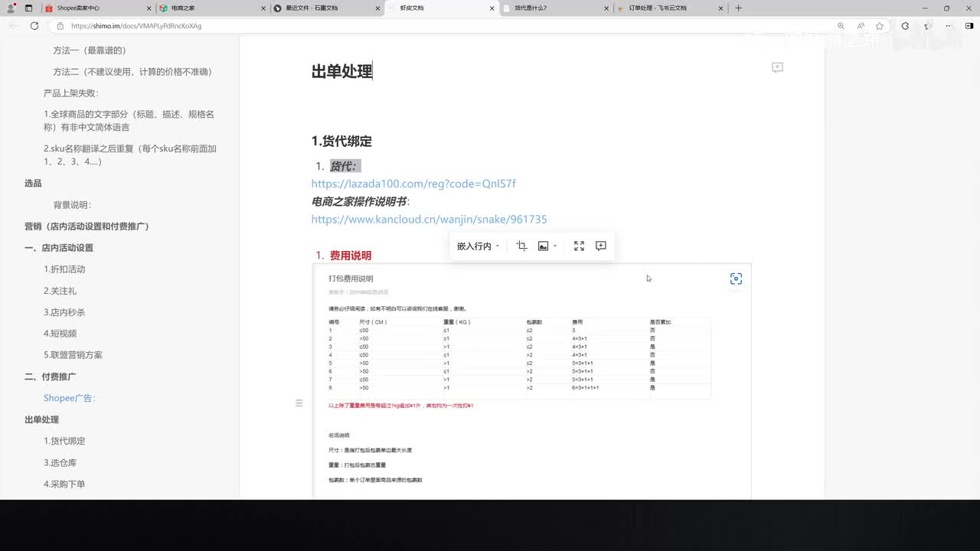
Task: Add a comment to the image
Action: click(601, 246)
